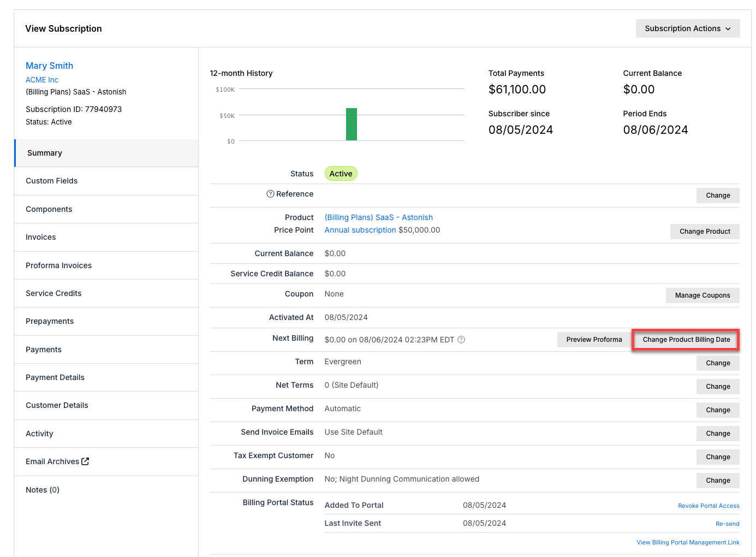The image size is (756, 557).
Task: Click the Active status badge
Action: point(341,174)
